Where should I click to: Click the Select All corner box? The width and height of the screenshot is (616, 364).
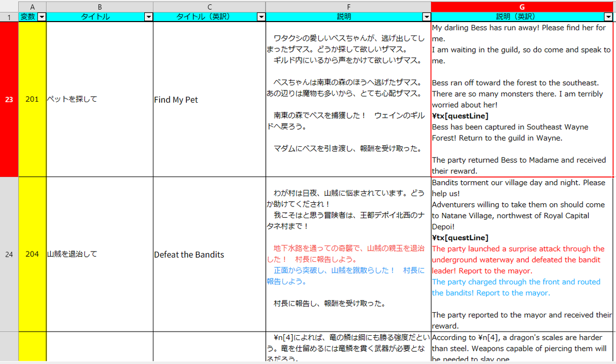pos(9,6)
